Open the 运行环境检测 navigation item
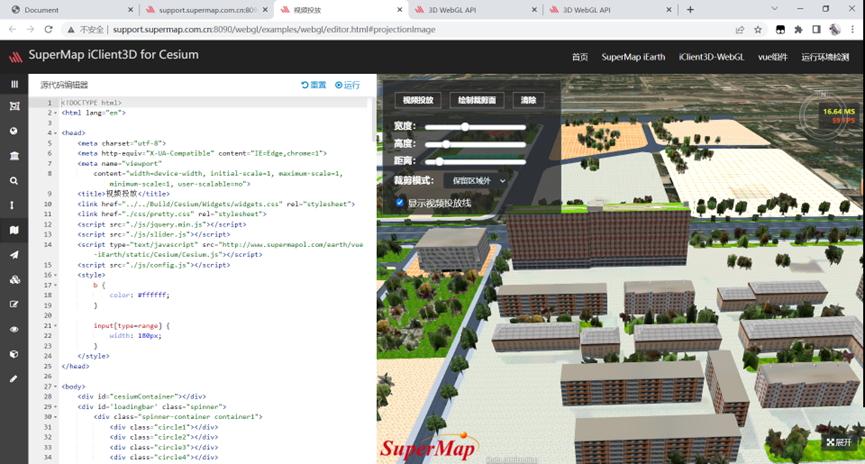This screenshot has height=464, width=865. pyautogui.click(x=825, y=57)
